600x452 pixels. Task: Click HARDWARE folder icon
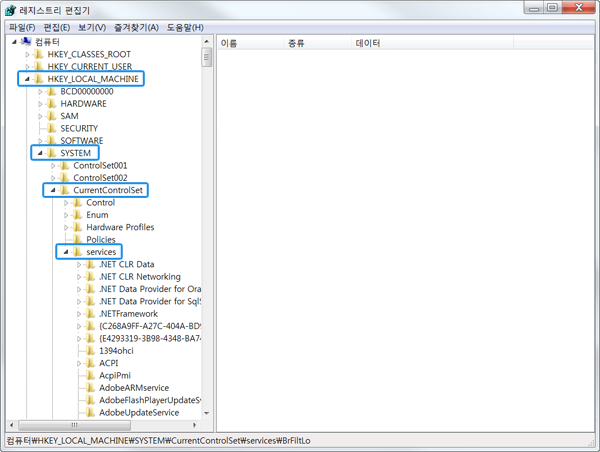(x=52, y=103)
